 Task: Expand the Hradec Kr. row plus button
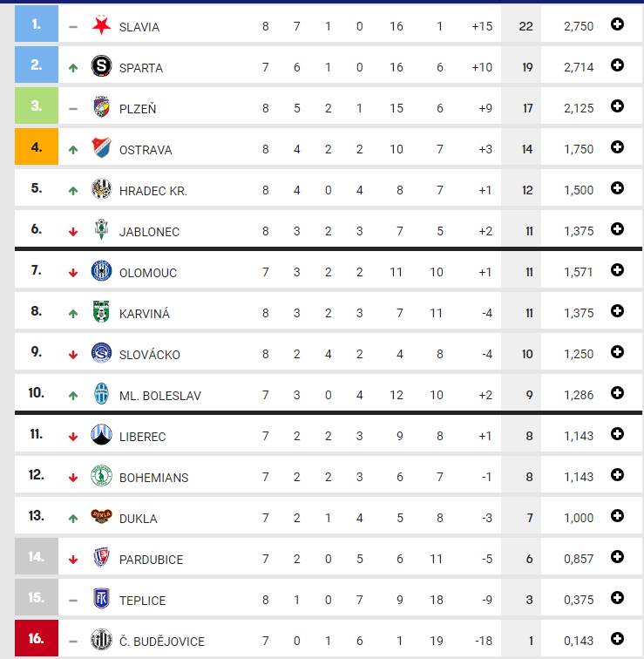click(x=617, y=188)
